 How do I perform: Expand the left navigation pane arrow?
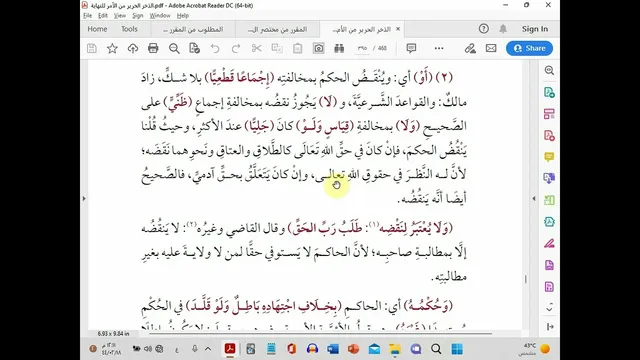[84, 198]
